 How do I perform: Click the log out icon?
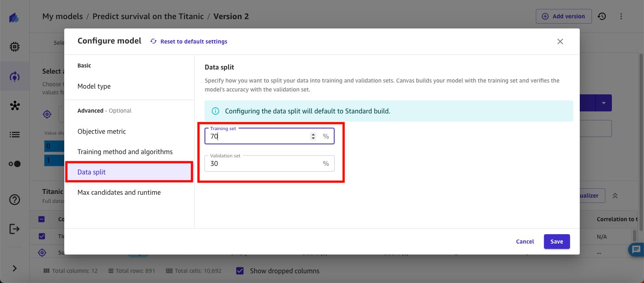point(15,229)
